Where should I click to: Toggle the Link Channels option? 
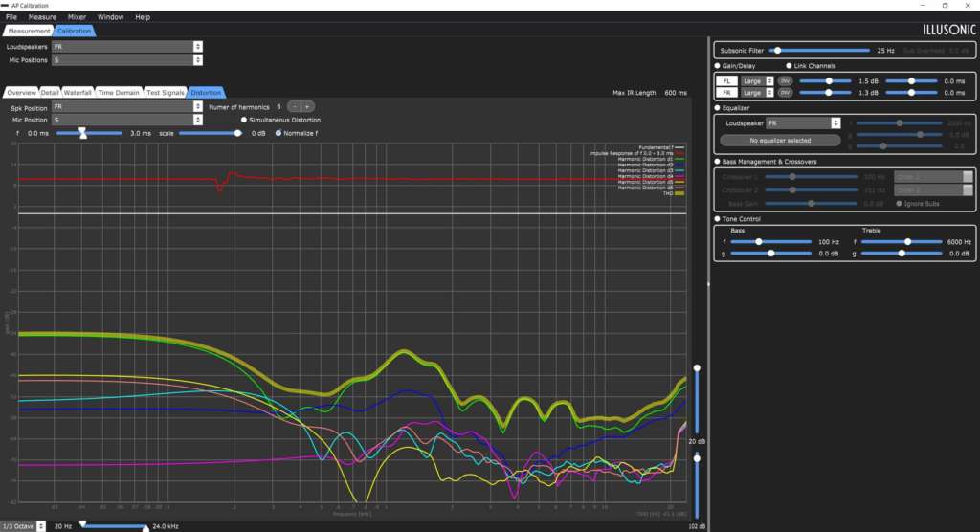(789, 66)
